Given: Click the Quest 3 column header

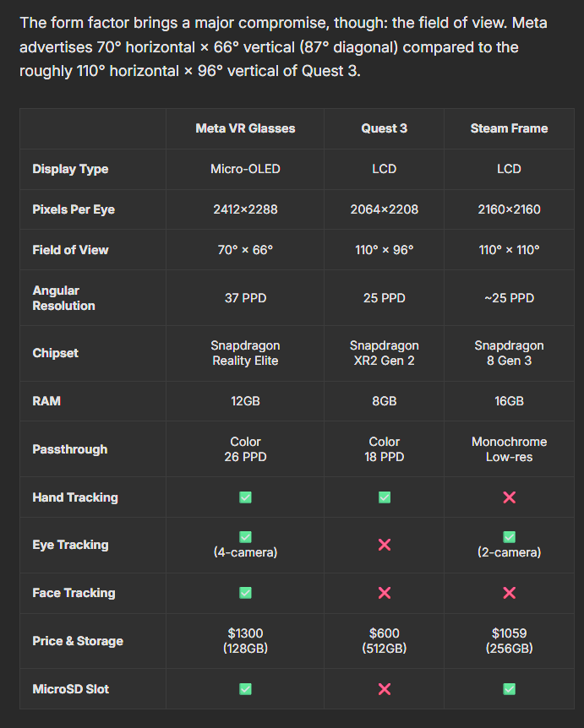Looking at the screenshot, I should point(385,128).
